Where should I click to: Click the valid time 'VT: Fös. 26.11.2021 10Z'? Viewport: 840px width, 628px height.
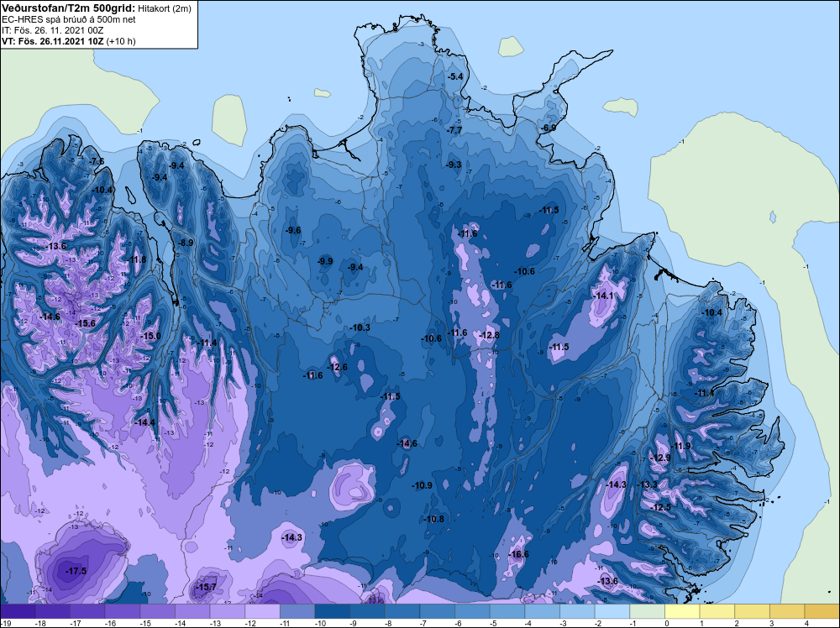click(x=53, y=41)
